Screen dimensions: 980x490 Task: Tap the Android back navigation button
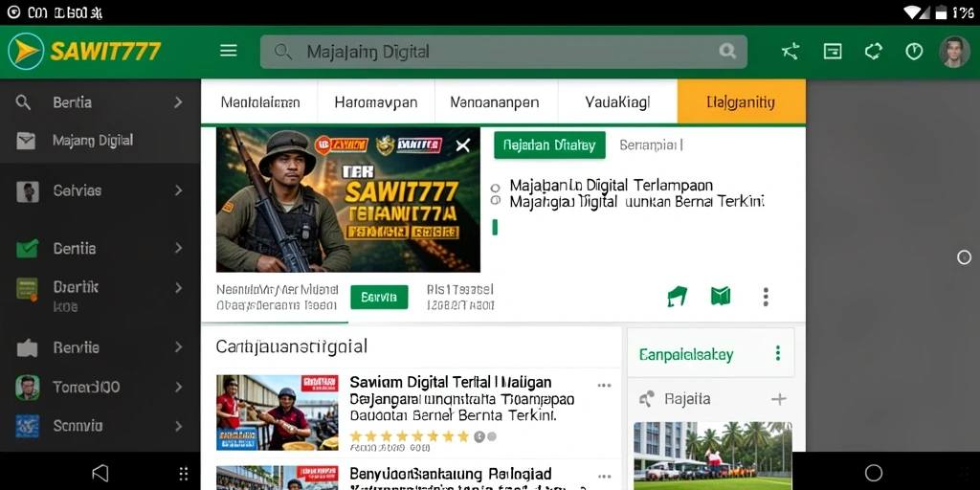(x=100, y=473)
